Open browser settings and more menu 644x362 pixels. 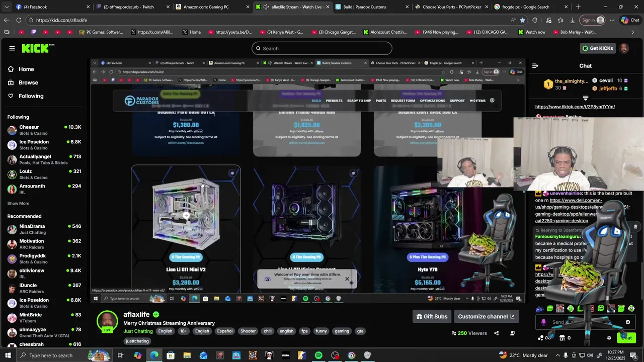pyautogui.click(x=612, y=20)
